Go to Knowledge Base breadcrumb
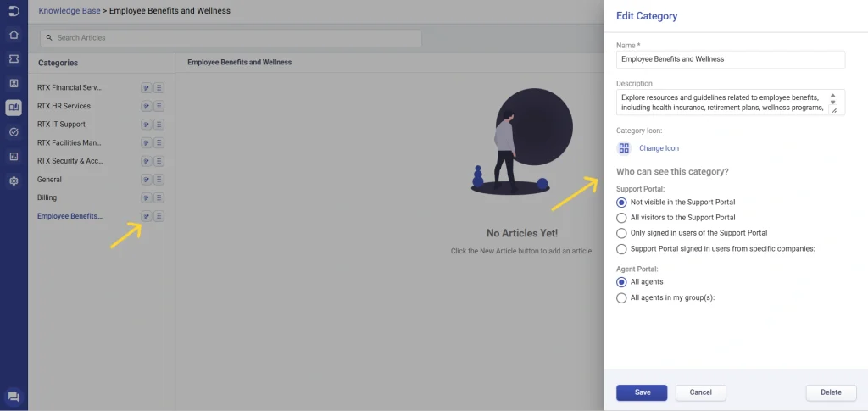Screen dimensions: 868x411 [x=70, y=10]
